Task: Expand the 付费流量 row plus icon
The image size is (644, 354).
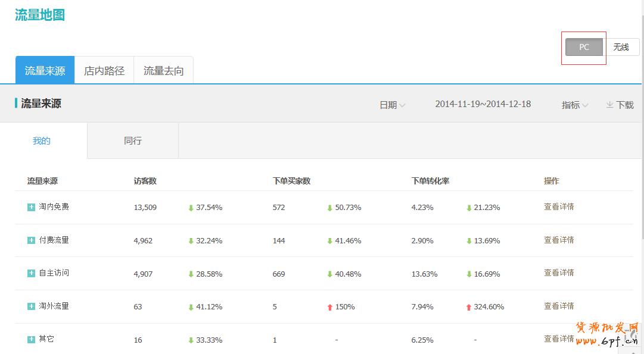Action: click(31, 240)
